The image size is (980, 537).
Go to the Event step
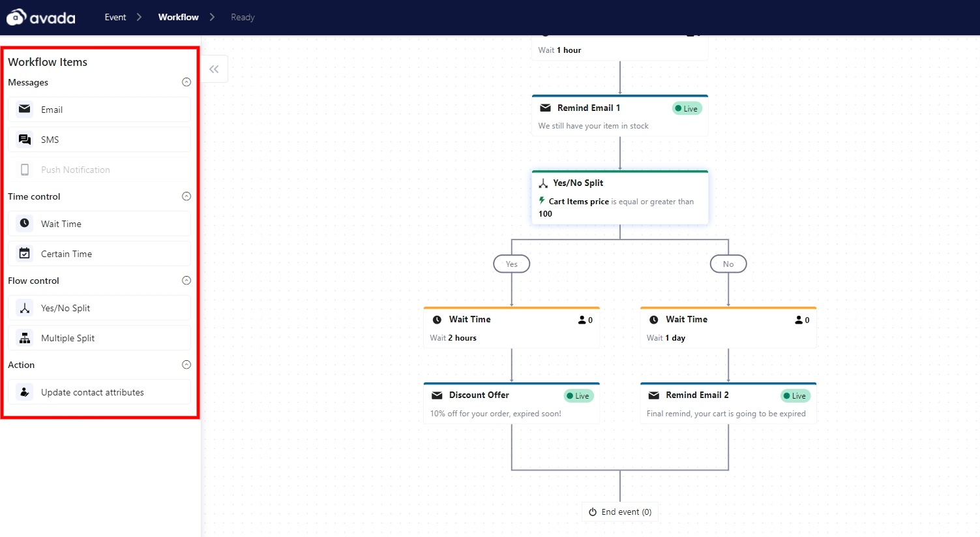pyautogui.click(x=115, y=18)
